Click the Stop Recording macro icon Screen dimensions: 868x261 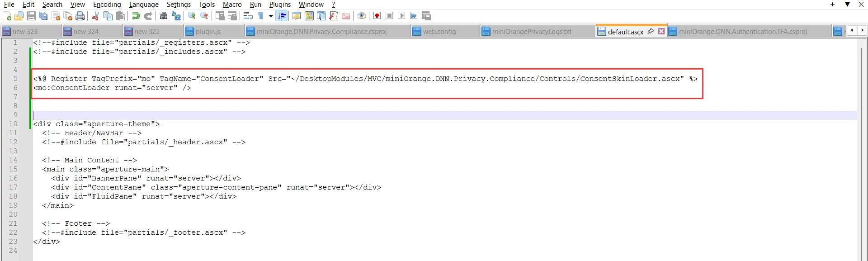click(x=389, y=16)
